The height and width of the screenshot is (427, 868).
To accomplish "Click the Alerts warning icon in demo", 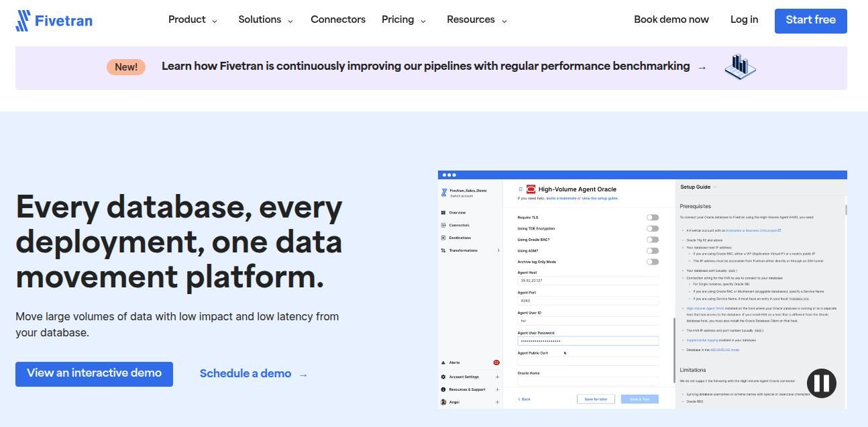I will pyautogui.click(x=443, y=363).
